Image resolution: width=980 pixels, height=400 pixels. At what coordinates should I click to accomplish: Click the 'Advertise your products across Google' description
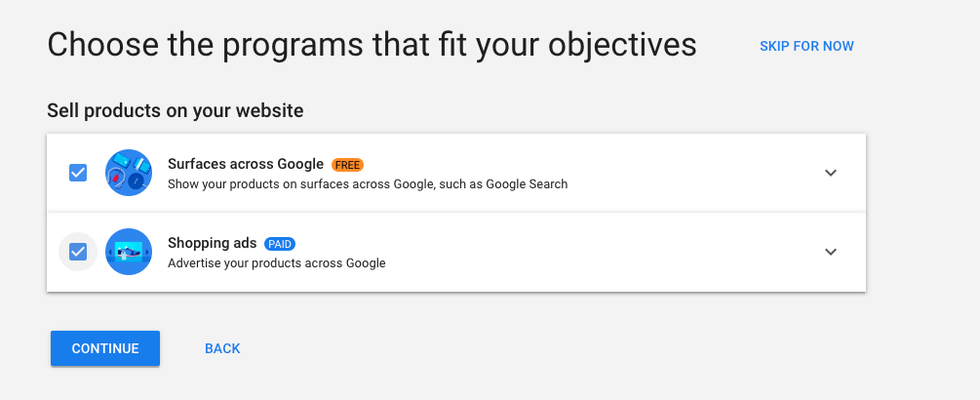click(x=276, y=262)
